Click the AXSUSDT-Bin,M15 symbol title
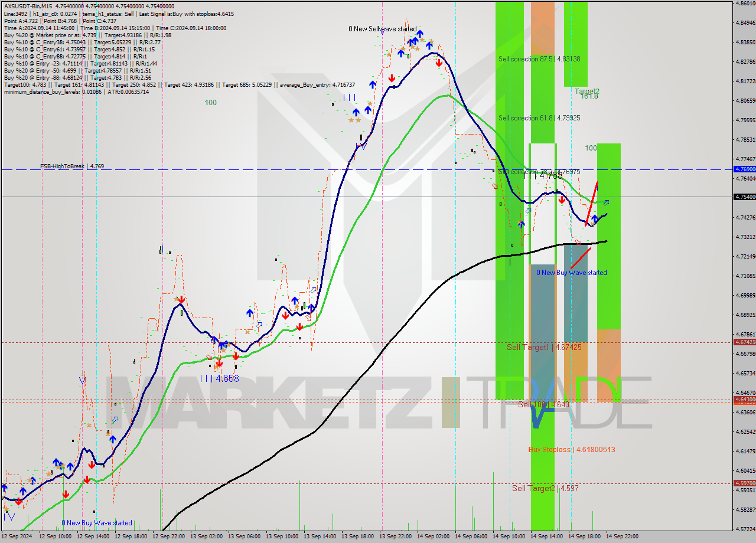Screen dimensions: 756x543 click(x=27, y=5)
